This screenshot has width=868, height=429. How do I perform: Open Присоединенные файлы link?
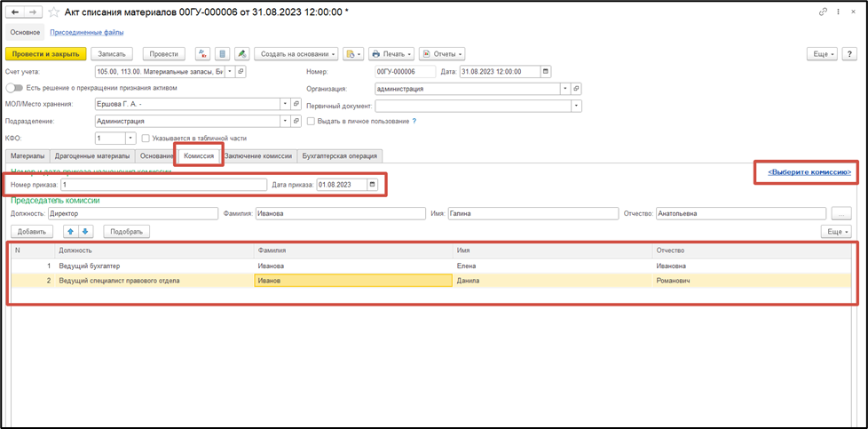tap(86, 32)
